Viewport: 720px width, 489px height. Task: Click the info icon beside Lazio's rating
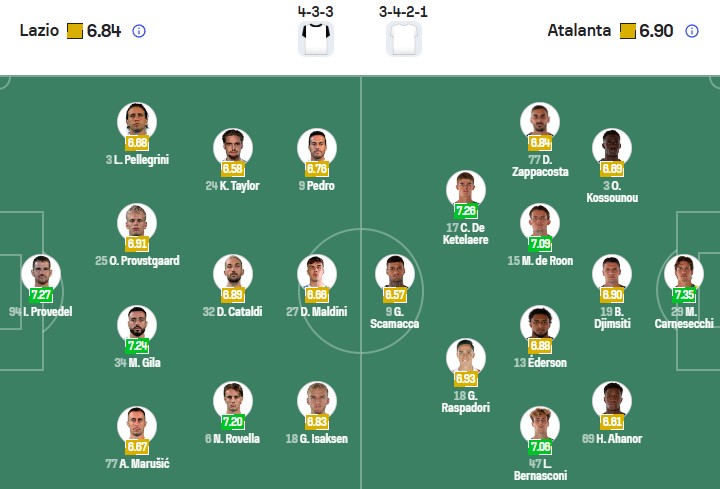(x=139, y=31)
